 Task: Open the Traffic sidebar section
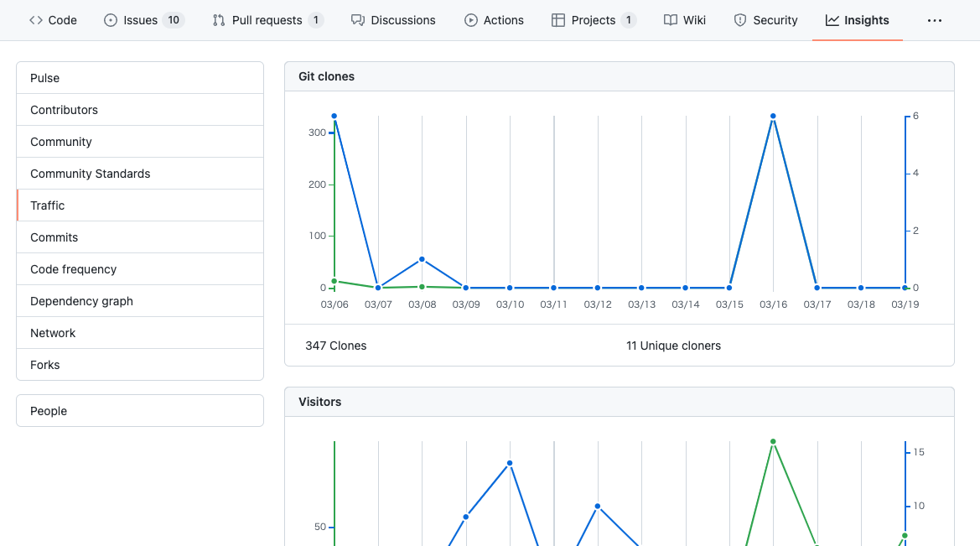tap(48, 205)
